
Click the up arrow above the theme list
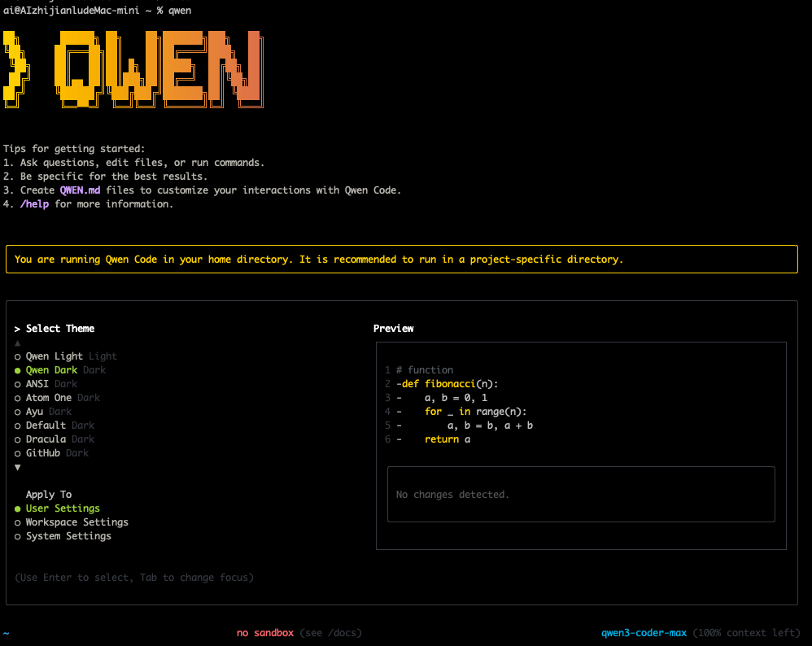[x=18, y=343]
